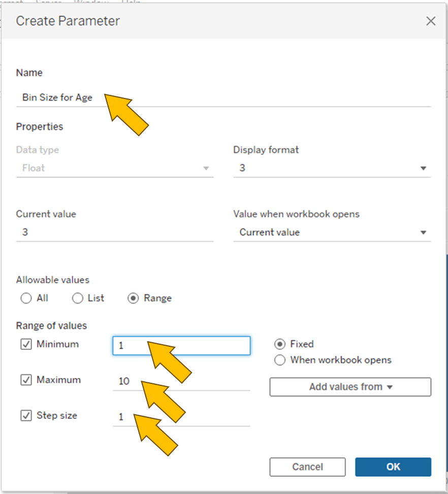Choose the List allowable values option
This screenshot has width=448, height=494.
pos(78,299)
